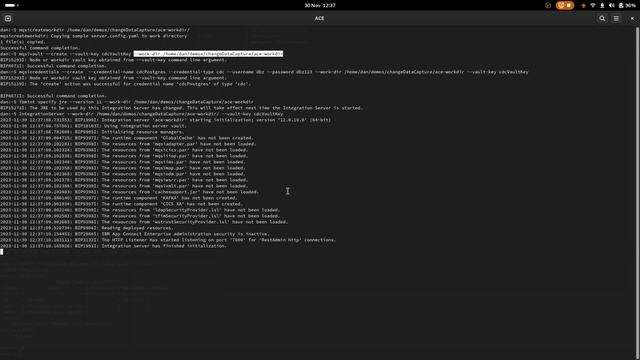Click the highlighted --work-dir path selection
The height and width of the screenshot is (360, 640).
coord(208,54)
